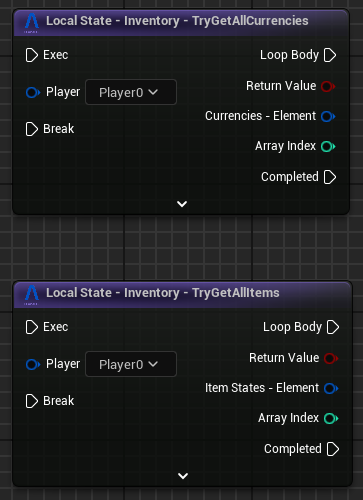The image size is (363, 500).
Task: Open the Player0 dropdown on TryGetAllCurrencies node
Action: point(131,92)
